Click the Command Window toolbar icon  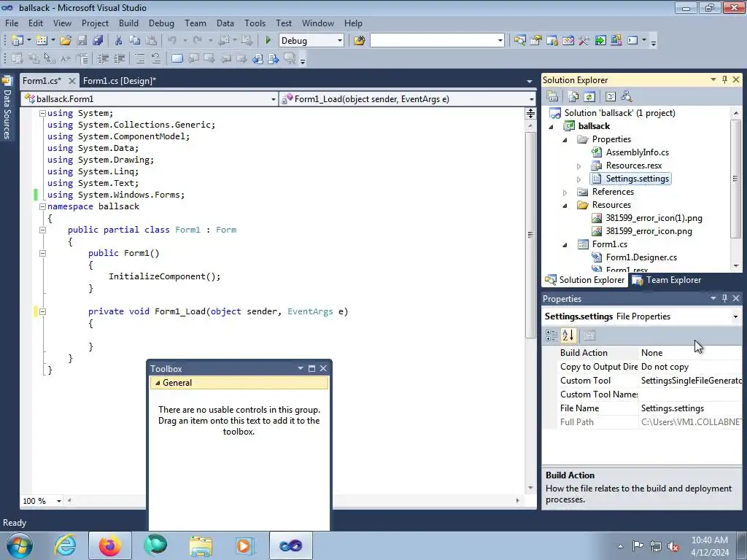632,41
